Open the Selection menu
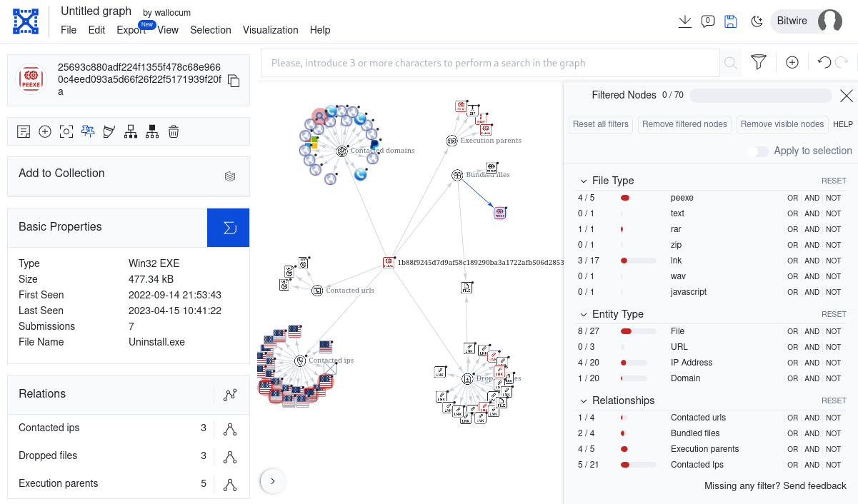Viewport: 858px width, 504px height. coord(210,30)
